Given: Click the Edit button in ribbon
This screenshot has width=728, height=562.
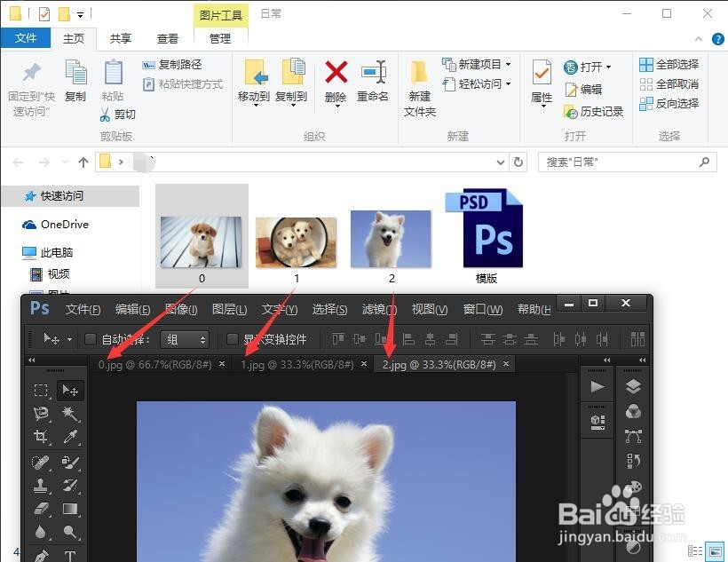Looking at the screenshot, I should click(x=583, y=89).
